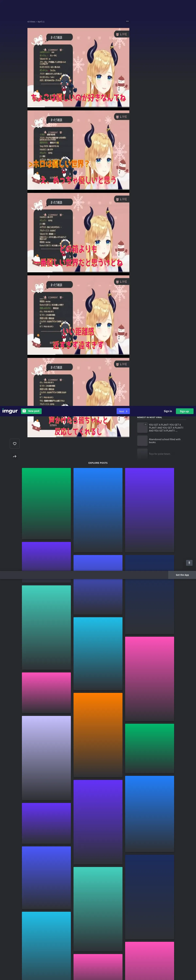The image size is (196, 980).
Task: Click the 'April 11' post date text
Action: (41, 22)
